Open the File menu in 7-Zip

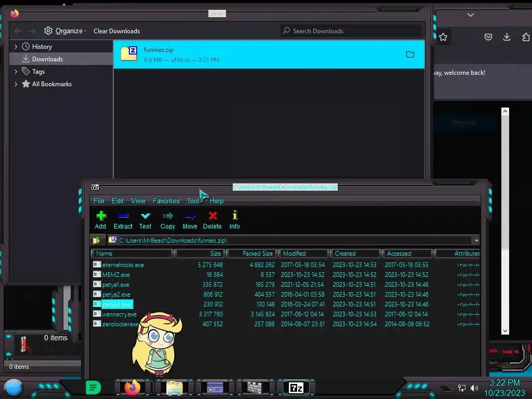(99, 201)
